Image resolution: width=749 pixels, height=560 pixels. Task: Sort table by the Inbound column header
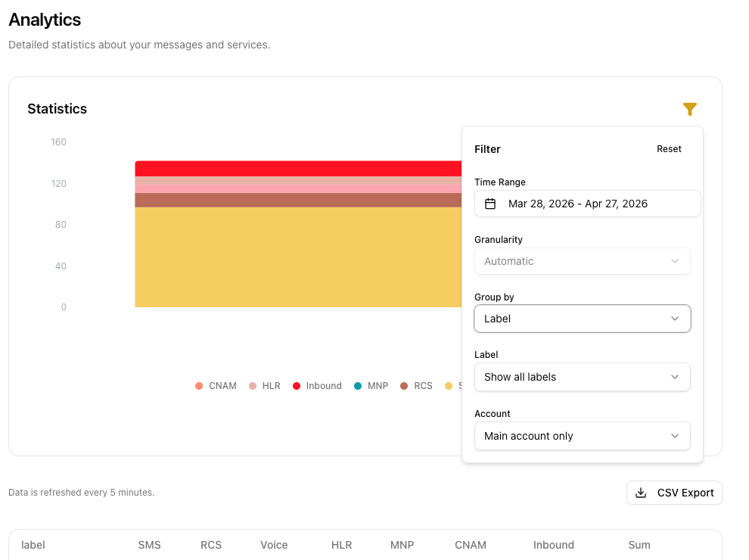pos(554,545)
